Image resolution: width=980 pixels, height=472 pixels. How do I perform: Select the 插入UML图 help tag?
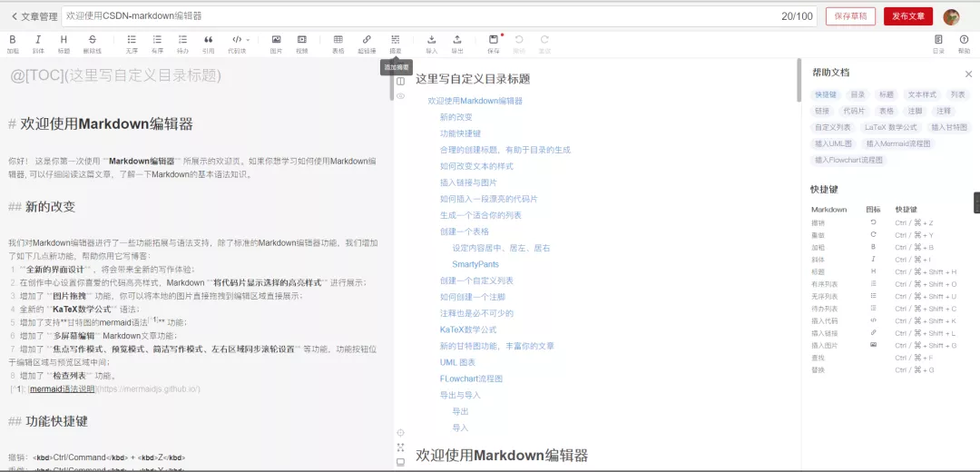tap(833, 143)
